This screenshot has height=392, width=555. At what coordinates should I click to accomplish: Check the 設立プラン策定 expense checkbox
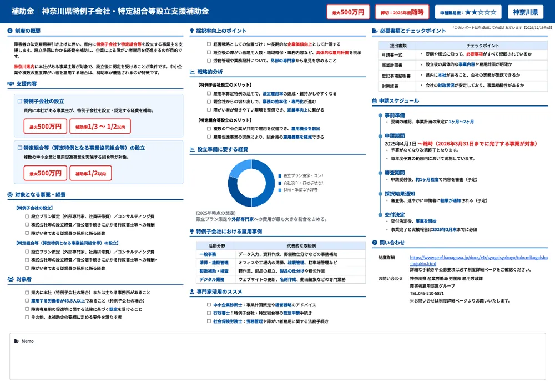[x=26, y=216]
